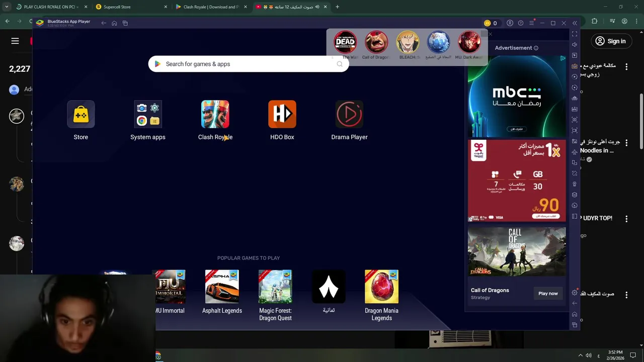Expand the Windows system tray hidden icons

click(x=580, y=355)
